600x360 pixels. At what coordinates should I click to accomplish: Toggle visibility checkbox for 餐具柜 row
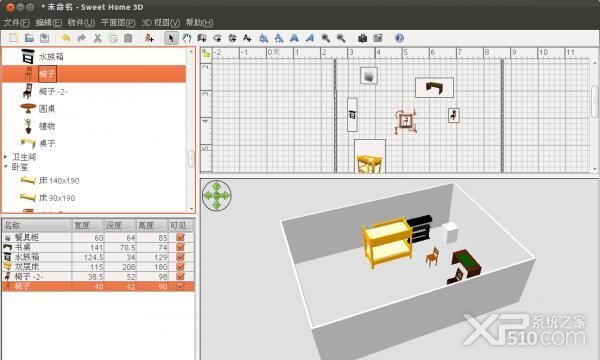[180, 237]
